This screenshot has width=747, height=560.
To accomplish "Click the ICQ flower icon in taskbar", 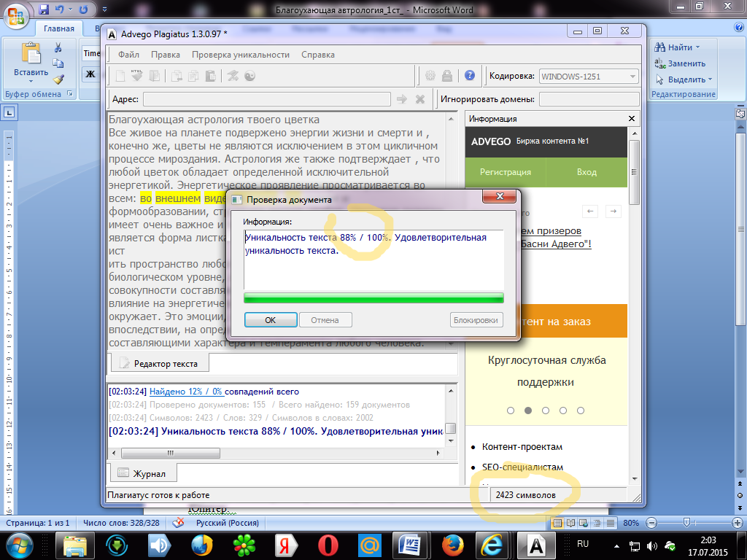I will click(x=242, y=545).
